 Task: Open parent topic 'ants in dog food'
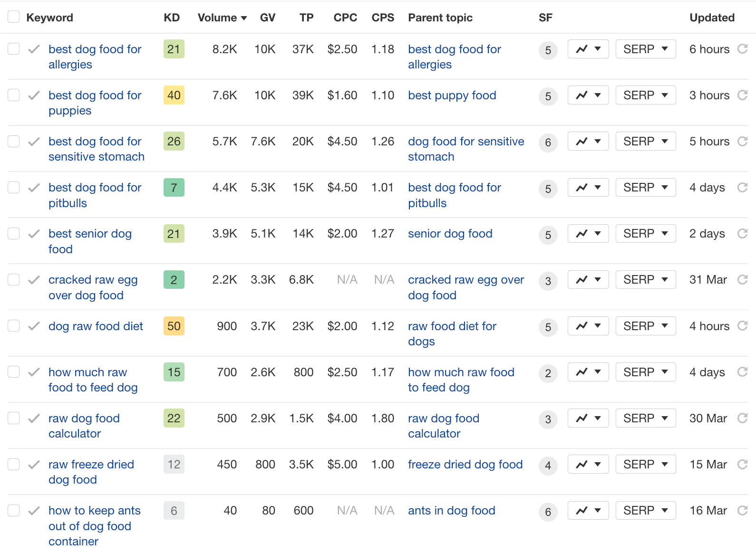452,510
